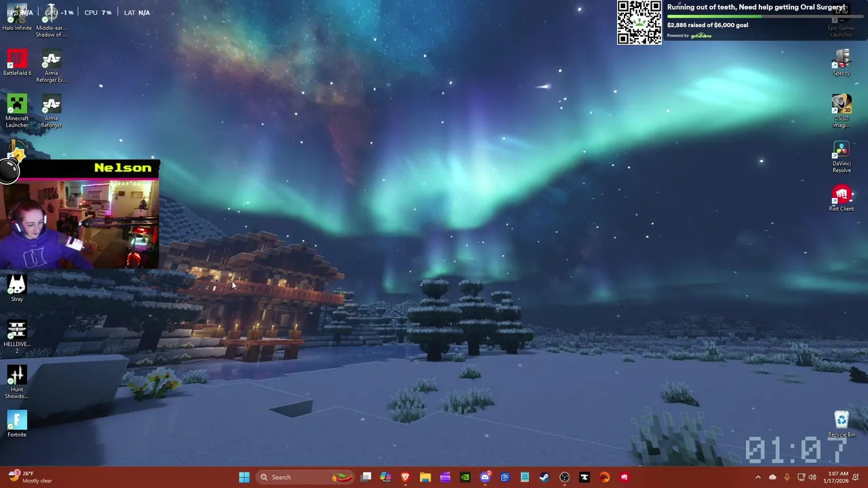
Task: Open the clock showing 1:07 AM
Action: 837,477
